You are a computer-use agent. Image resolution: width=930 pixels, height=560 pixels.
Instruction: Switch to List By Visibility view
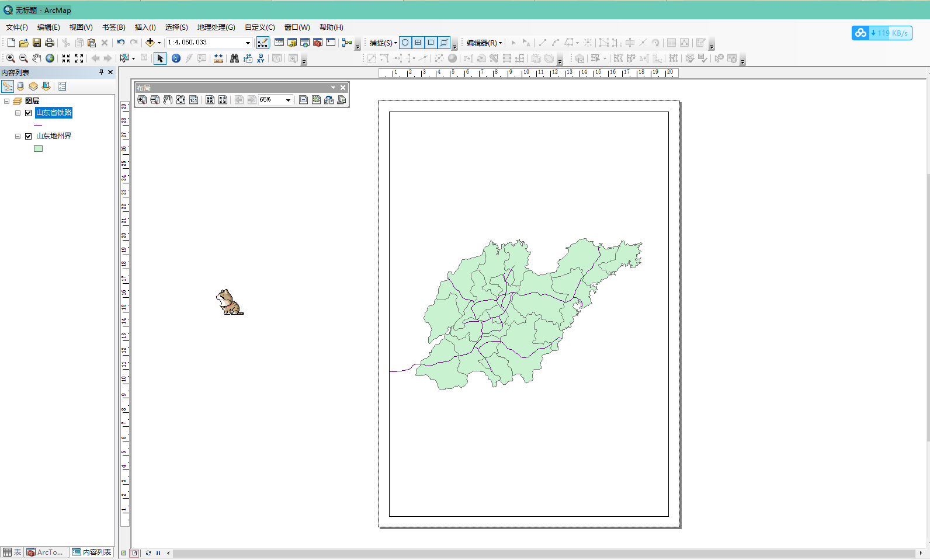pos(33,86)
